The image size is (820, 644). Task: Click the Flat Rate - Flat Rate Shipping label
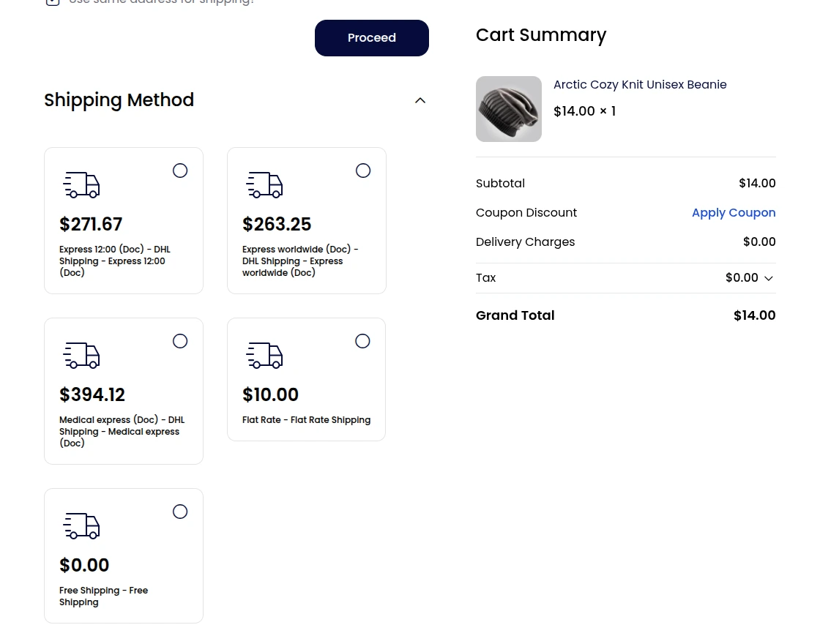click(x=307, y=420)
